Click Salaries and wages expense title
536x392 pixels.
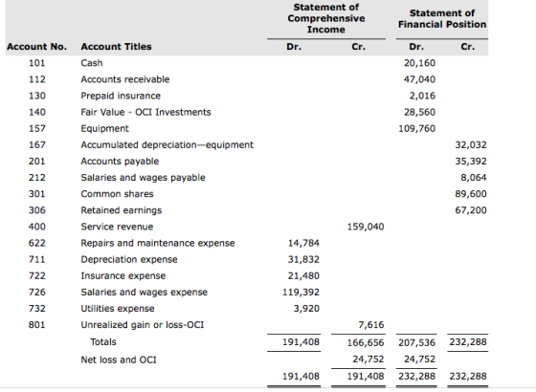tap(145, 293)
